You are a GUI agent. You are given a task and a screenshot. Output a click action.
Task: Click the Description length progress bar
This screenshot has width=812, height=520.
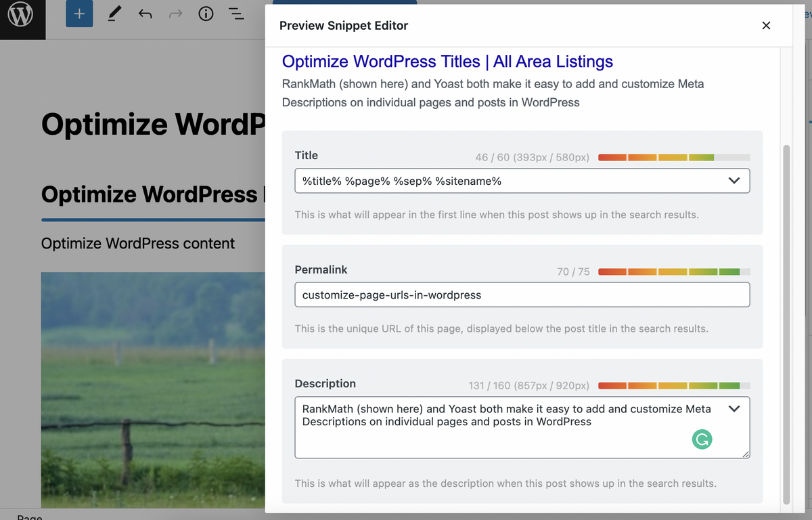673,385
